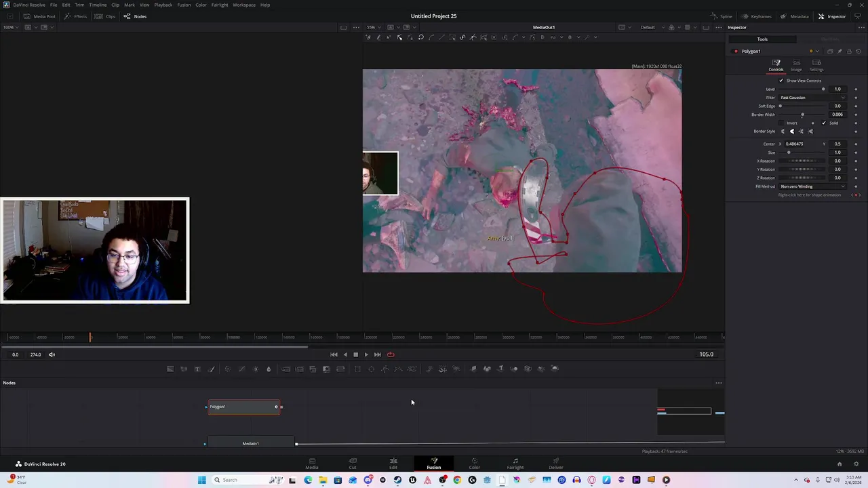
Task: Open Nodes panel three-dot options menu
Action: (x=719, y=383)
